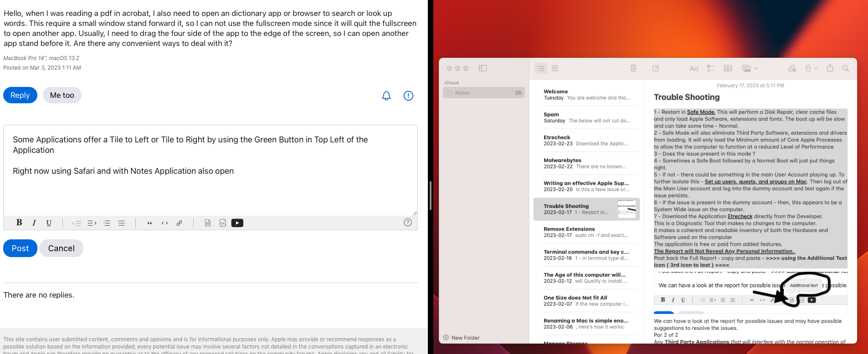The width and height of the screenshot is (868, 354).
Task: Click the embedded screenshot image in the note
Action: click(x=750, y=292)
